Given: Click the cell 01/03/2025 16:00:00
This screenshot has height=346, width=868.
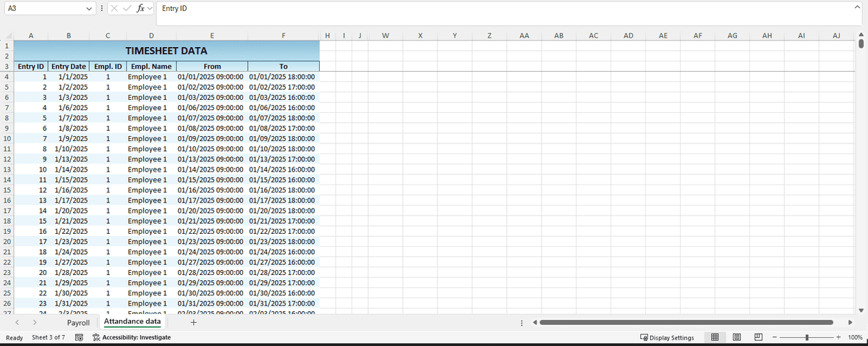Looking at the screenshot, I should tap(284, 97).
